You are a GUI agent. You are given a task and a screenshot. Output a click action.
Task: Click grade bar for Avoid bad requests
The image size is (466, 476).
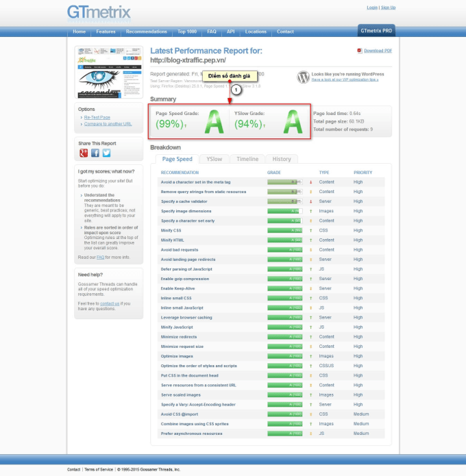coord(284,250)
